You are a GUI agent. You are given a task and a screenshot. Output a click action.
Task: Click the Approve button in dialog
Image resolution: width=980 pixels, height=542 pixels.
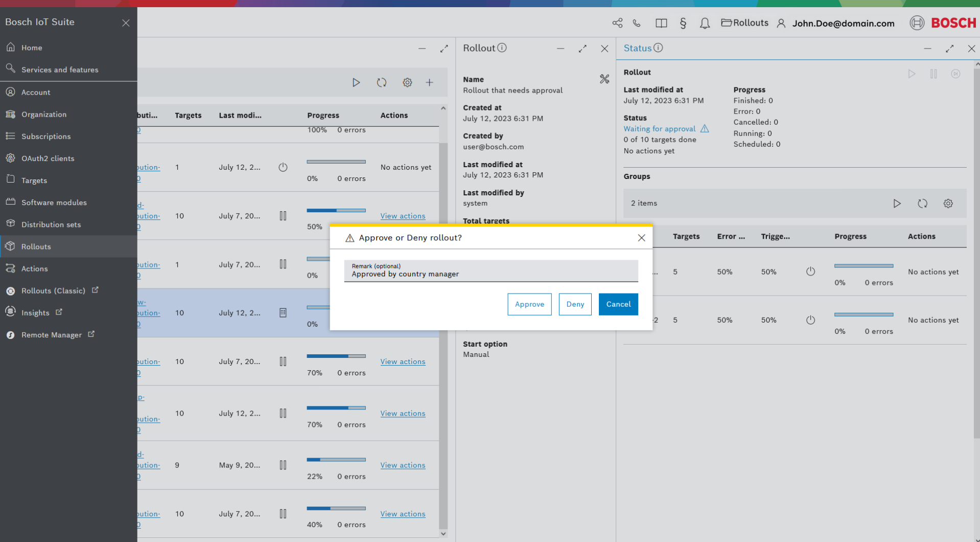(x=529, y=304)
